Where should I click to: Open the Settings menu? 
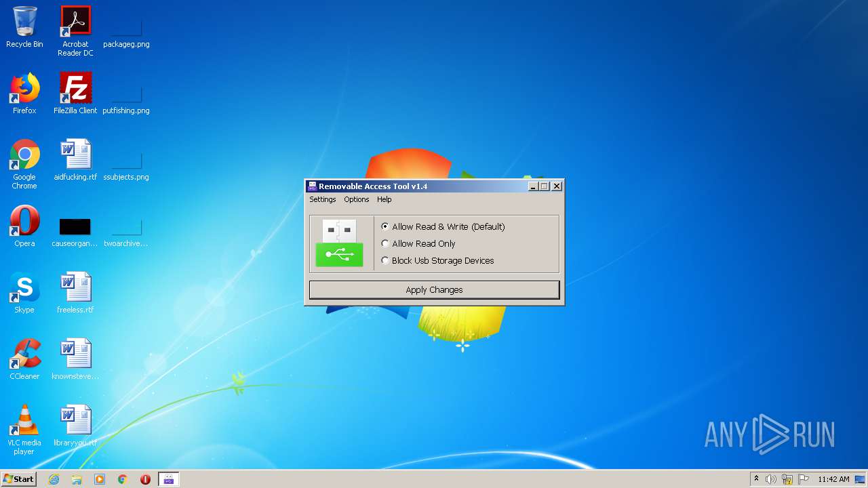[323, 199]
